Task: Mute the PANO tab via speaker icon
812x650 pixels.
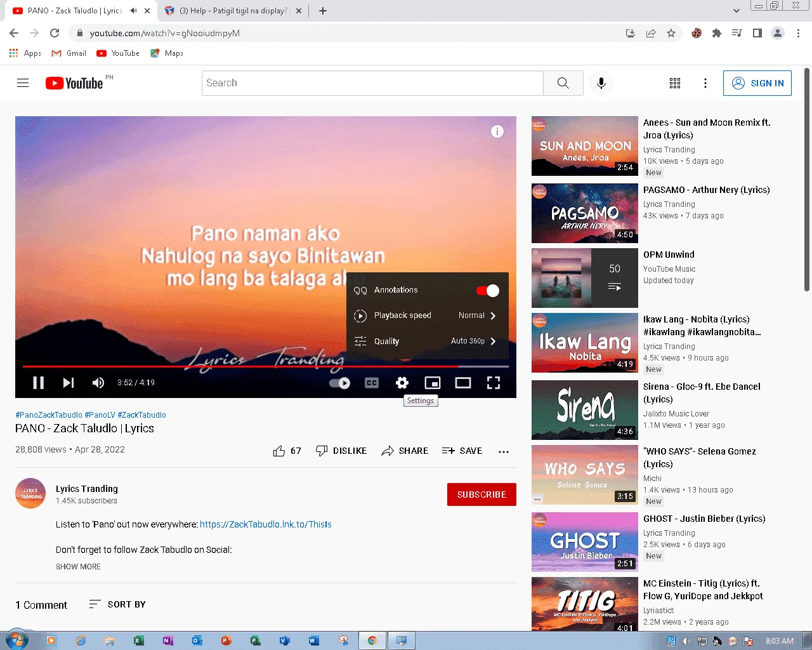Action: pos(134,11)
